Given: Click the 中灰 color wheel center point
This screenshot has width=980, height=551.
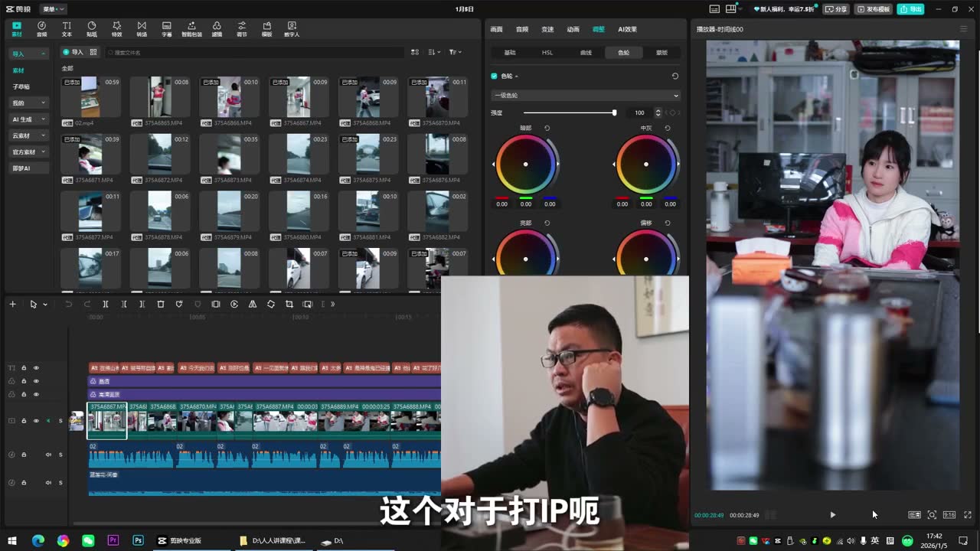Looking at the screenshot, I should tap(646, 165).
